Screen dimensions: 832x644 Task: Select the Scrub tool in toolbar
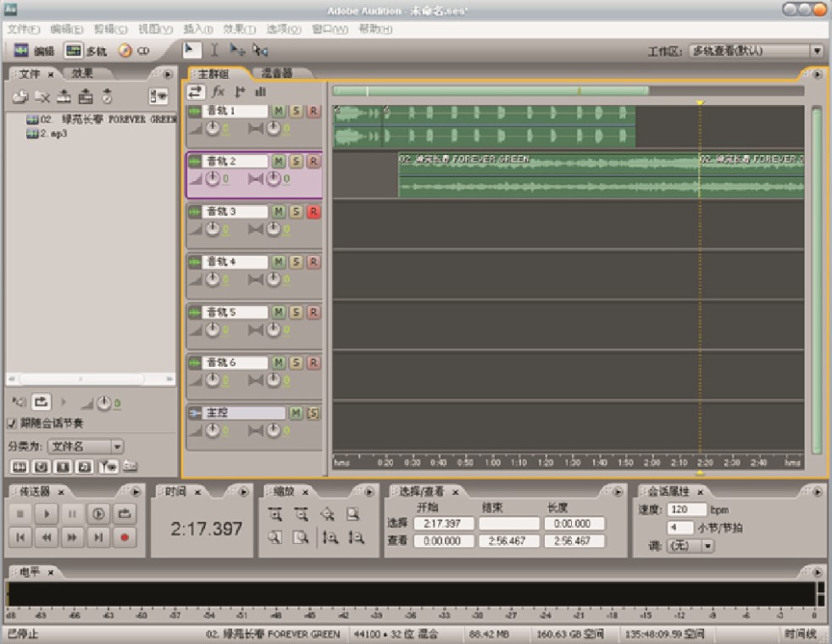261,50
